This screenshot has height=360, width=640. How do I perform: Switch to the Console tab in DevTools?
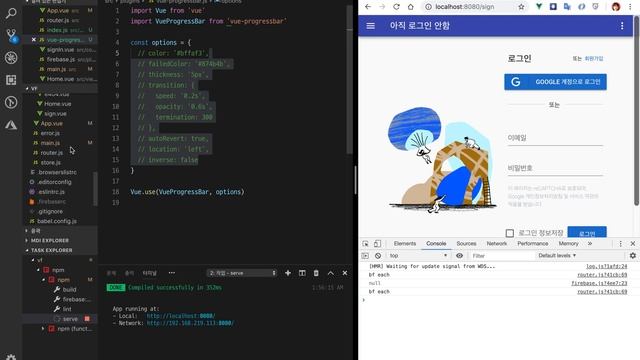pos(436,244)
